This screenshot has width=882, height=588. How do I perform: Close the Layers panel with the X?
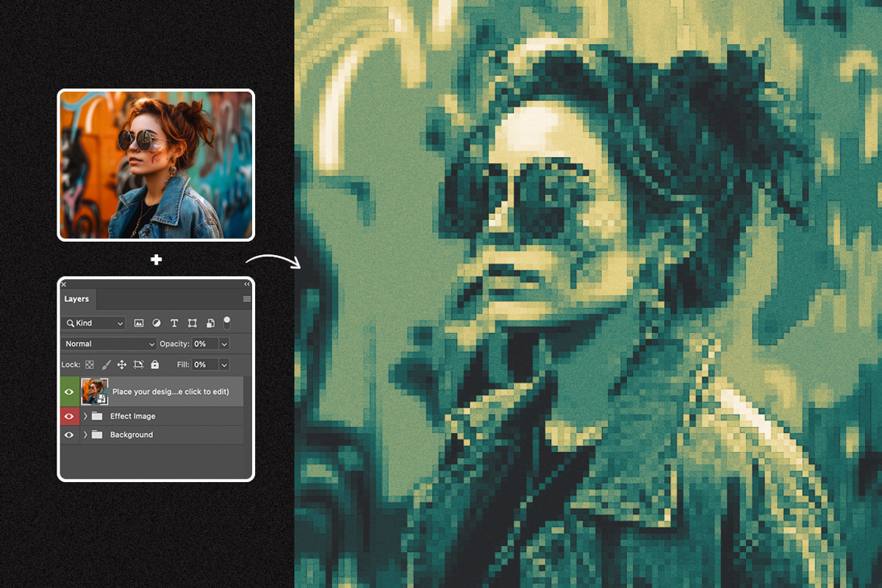tap(63, 284)
